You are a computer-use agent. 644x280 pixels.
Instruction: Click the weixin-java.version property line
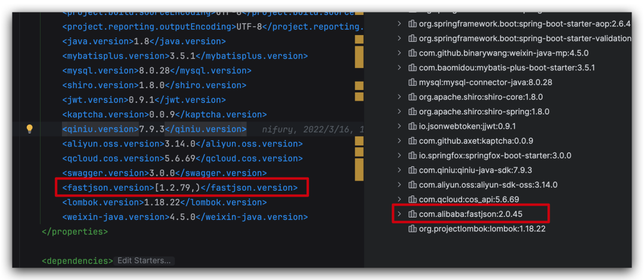185,217
